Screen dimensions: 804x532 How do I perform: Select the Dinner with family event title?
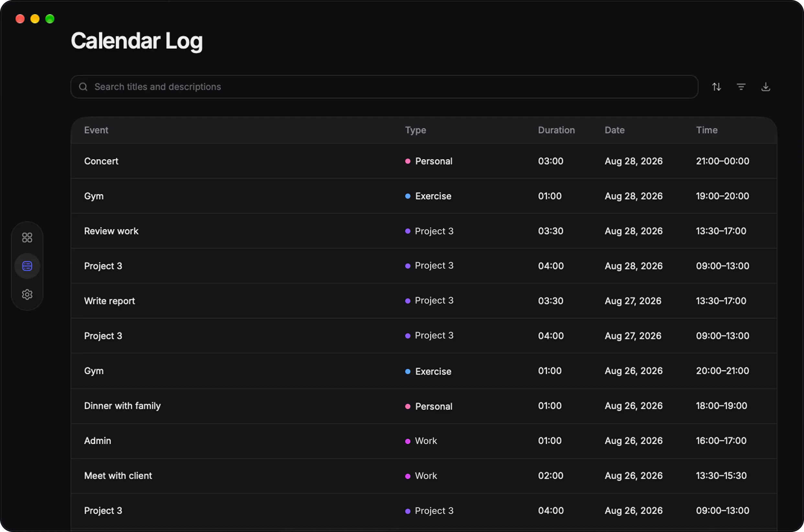pos(122,406)
